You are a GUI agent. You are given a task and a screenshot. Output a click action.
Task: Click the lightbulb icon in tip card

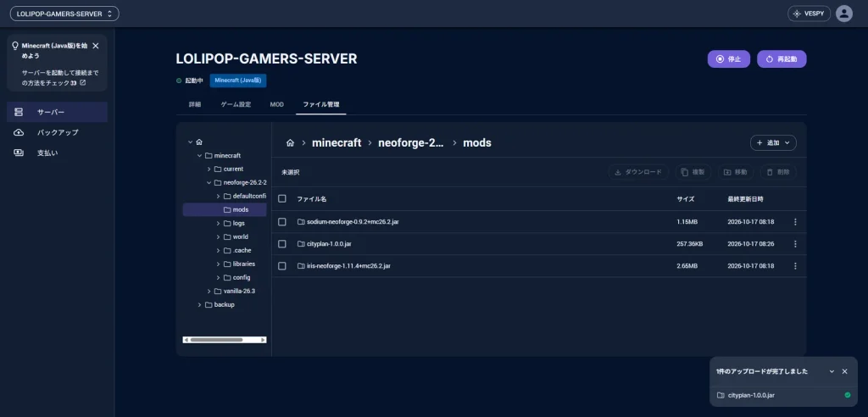15,46
